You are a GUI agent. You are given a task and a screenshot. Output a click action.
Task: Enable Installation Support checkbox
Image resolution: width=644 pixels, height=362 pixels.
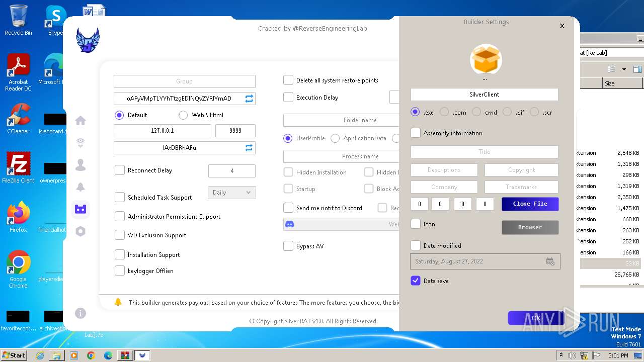pyautogui.click(x=120, y=254)
